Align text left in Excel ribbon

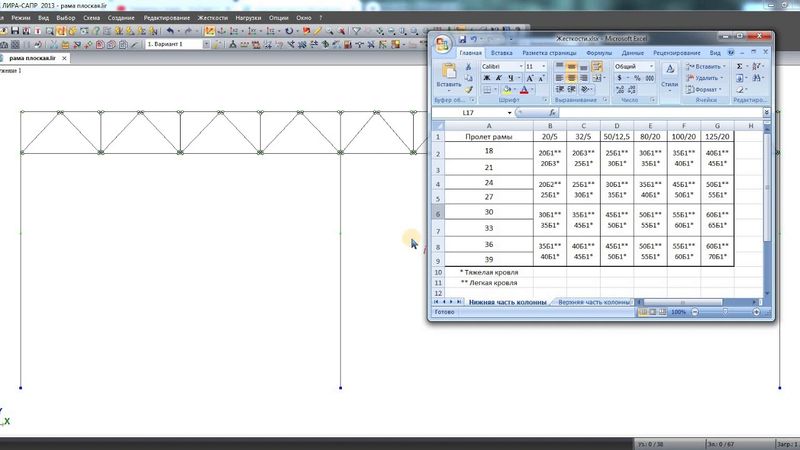560,78
